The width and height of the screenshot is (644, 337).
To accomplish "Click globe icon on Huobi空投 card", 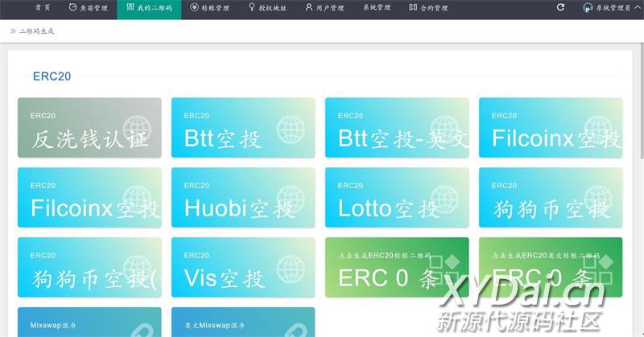I will pyautogui.click(x=291, y=199).
